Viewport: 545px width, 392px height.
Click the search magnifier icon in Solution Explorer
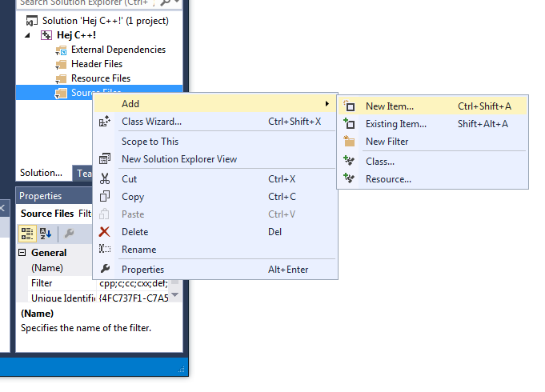click(x=166, y=2)
